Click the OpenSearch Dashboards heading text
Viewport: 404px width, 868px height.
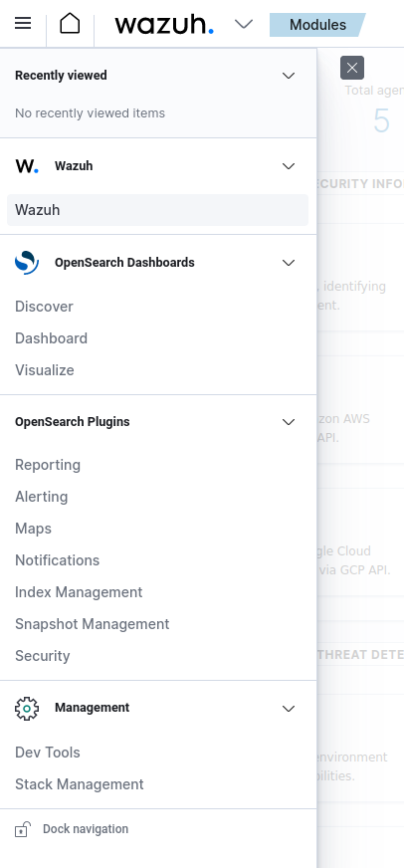click(x=124, y=263)
